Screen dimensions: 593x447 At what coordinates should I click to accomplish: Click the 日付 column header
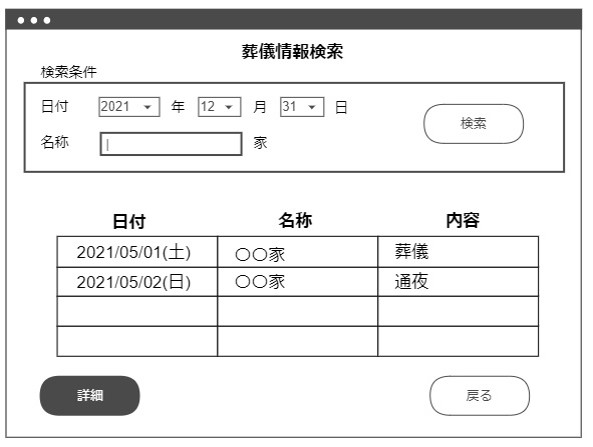coord(129,221)
